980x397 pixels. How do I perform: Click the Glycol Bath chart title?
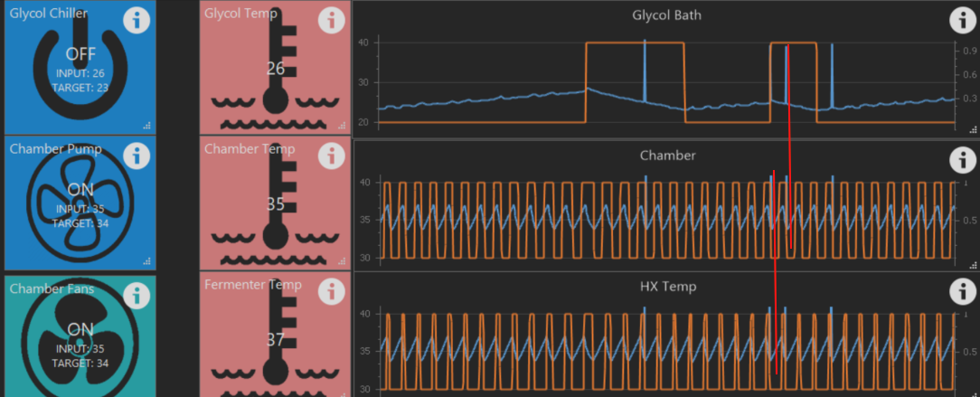tap(667, 15)
